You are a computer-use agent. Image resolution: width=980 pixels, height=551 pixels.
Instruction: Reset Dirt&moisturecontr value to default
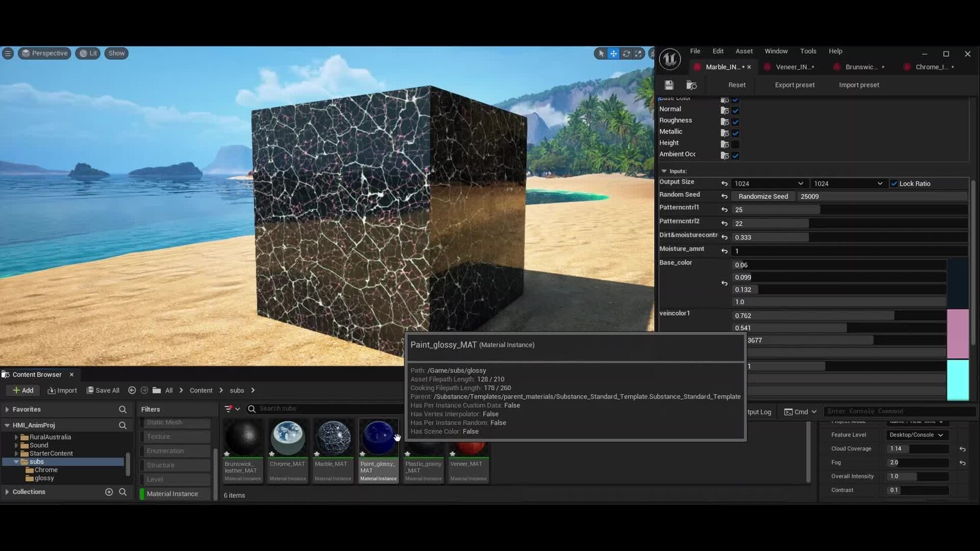pos(725,238)
